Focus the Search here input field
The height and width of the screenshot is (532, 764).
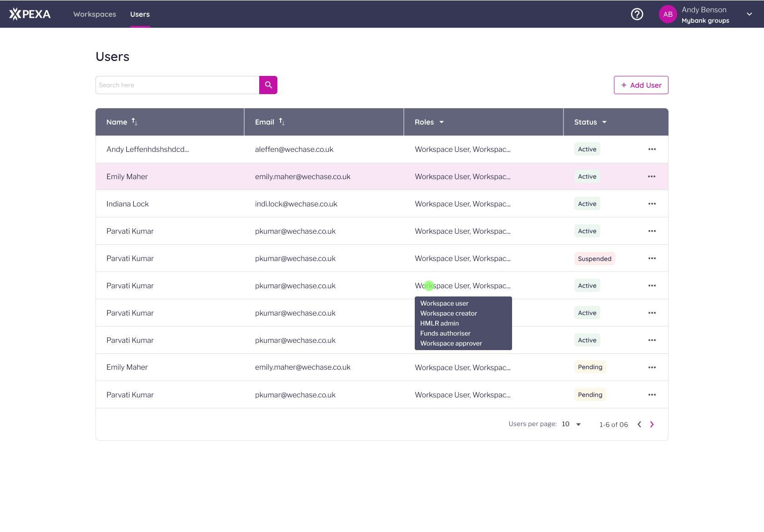(x=177, y=85)
